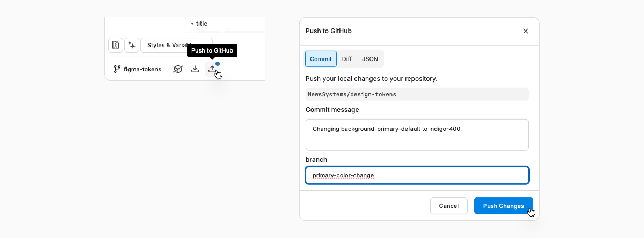The width and height of the screenshot is (644, 238).
Task: Click the Pull from GitHub download icon
Action: pyautogui.click(x=195, y=69)
